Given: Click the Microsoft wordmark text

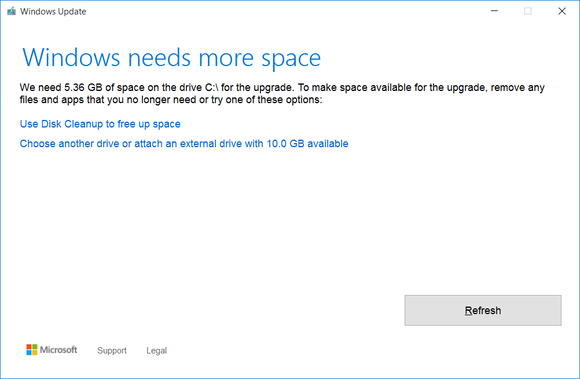Looking at the screenshot, I should (58, 349).
